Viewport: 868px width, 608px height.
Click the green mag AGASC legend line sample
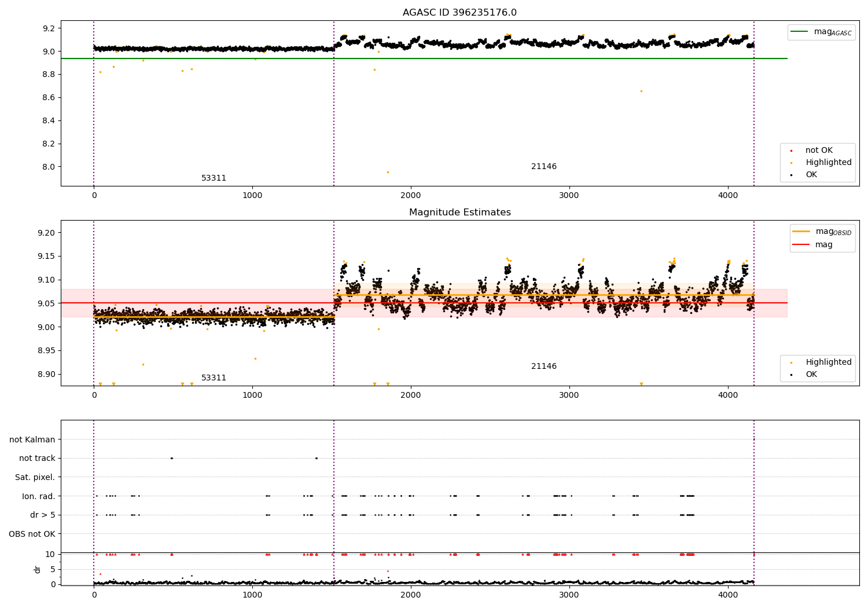tap(800, 32)
